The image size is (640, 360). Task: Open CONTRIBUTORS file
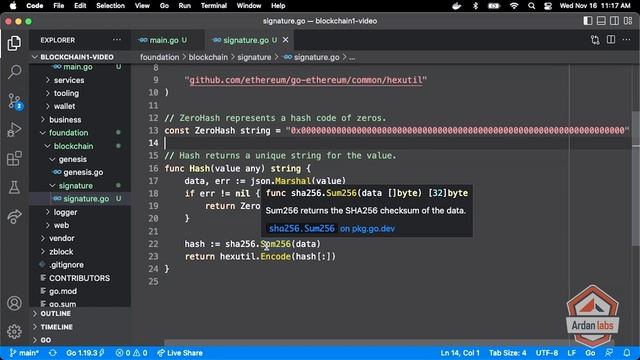click(80, 278)
